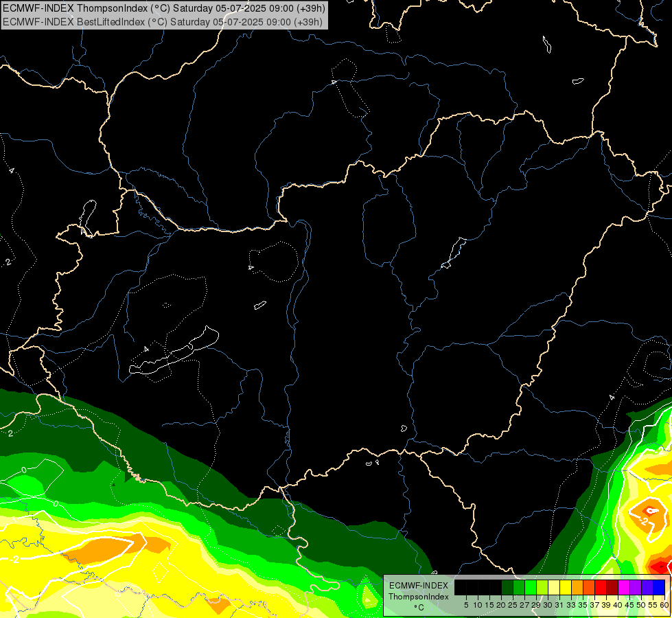
Task: Select the blue 55–60 legend swatch
Action: (659, 588)
